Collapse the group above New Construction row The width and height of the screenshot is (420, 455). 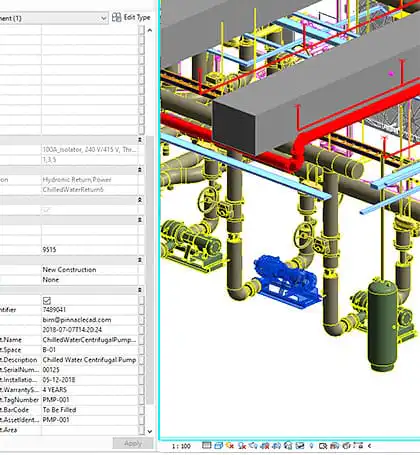tap(140, 260)
